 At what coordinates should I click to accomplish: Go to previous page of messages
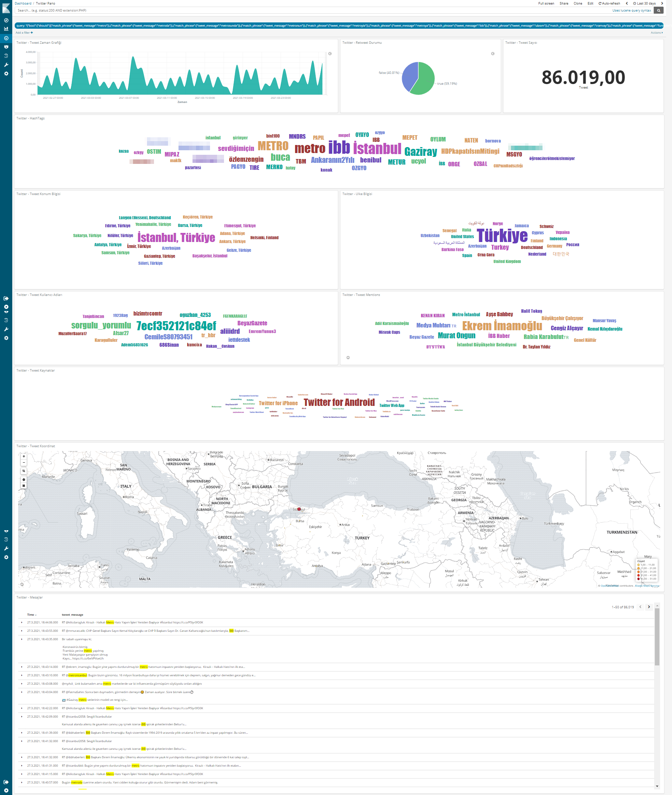point(640,607)
